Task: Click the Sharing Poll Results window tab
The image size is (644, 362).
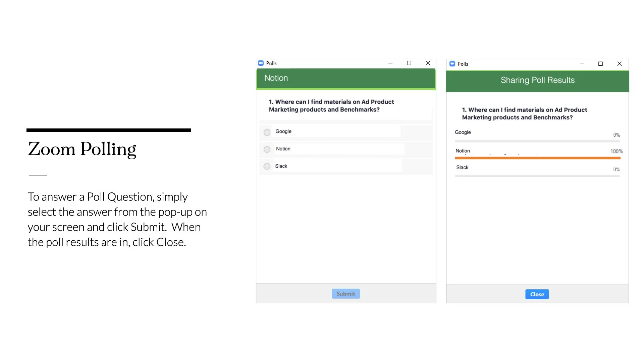Action: click(537, 80)
